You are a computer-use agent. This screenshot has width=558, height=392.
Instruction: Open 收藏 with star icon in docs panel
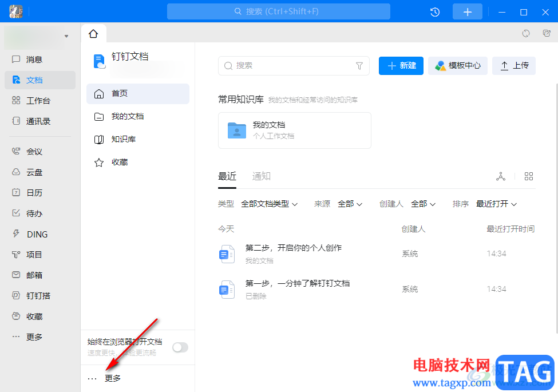pyautogui.click(x=138, y=163)
